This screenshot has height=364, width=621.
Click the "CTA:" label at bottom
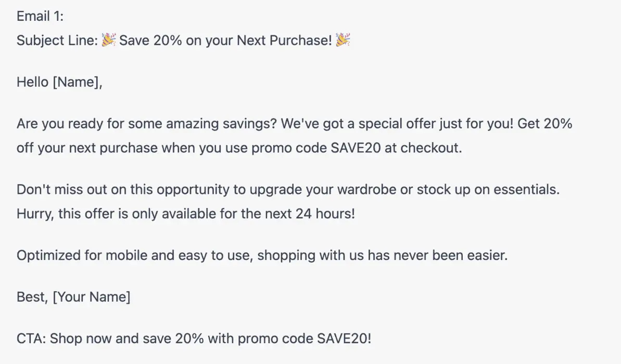coord(32,339)
